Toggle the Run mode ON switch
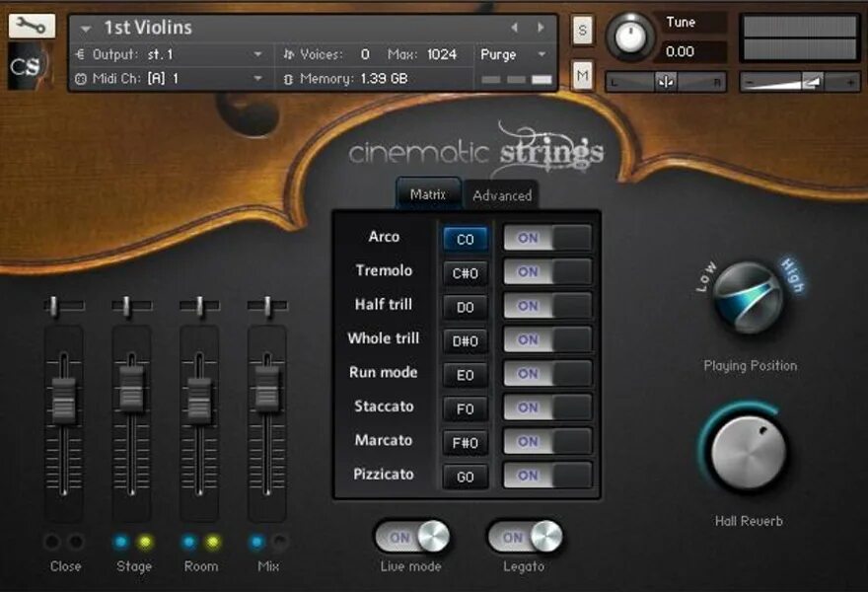The width and height of the screenshot is (868, 592). click(546, 374)
